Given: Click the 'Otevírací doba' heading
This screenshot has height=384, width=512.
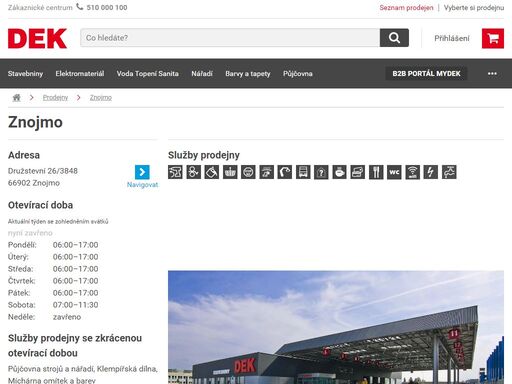Looking at the screenshot, I should pyautogui.click(x=40, y=205).
